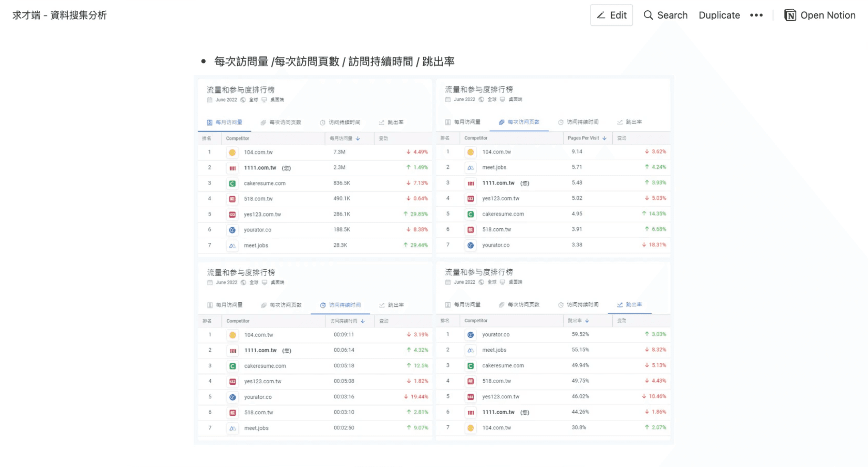
Task: Click meet.jobs favicon in the 28.3K row
Action: 232,246
